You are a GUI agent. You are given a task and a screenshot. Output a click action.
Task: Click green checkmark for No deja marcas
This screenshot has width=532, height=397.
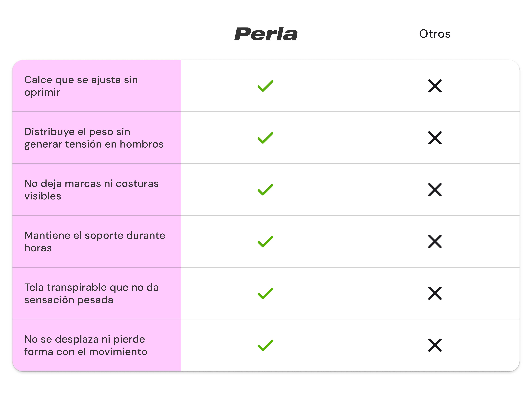click(x=265, y=190)
